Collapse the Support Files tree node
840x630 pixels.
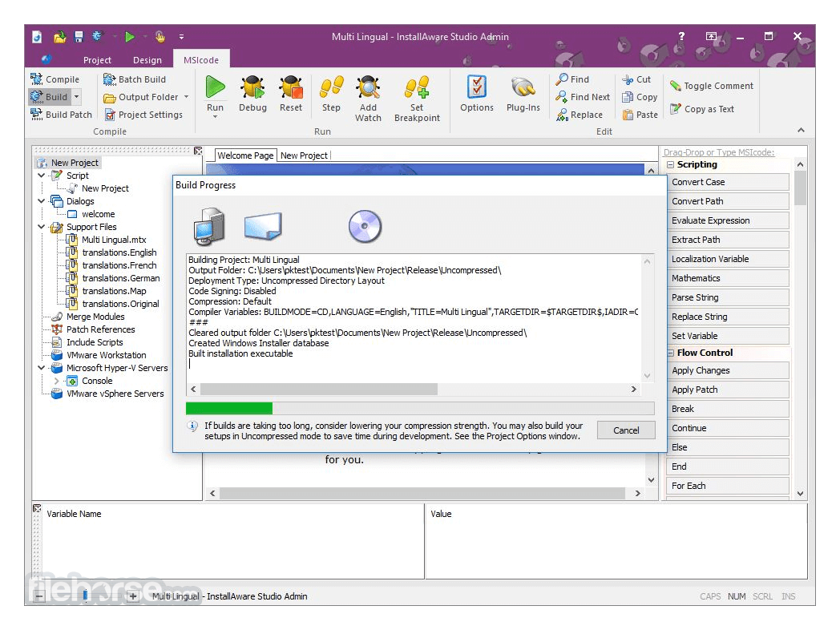tap(41, 227)
